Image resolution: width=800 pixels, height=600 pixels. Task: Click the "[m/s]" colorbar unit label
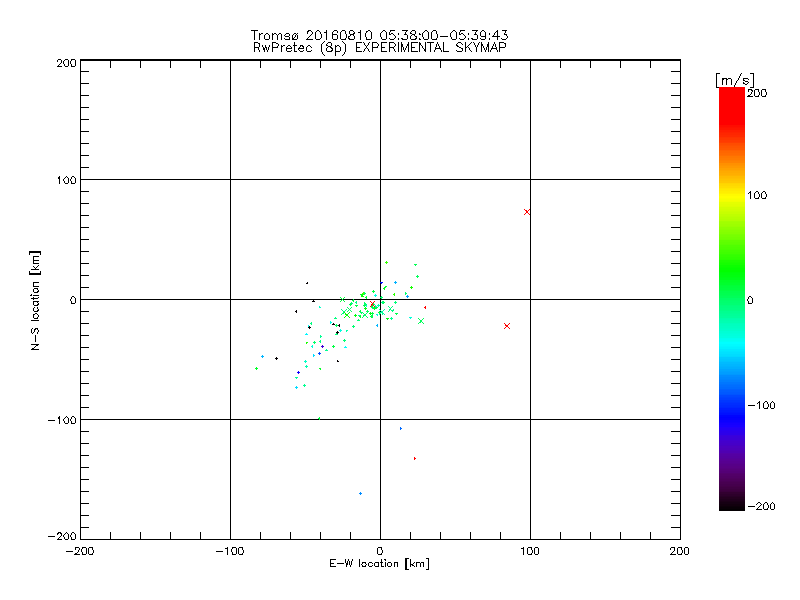pyautogui.click(x=735, y=80)
